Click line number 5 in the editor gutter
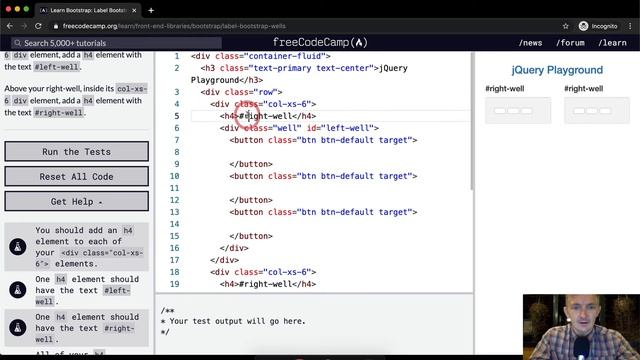Image resolution: width=640 pixels, height=360 pixels. [176, 116]
